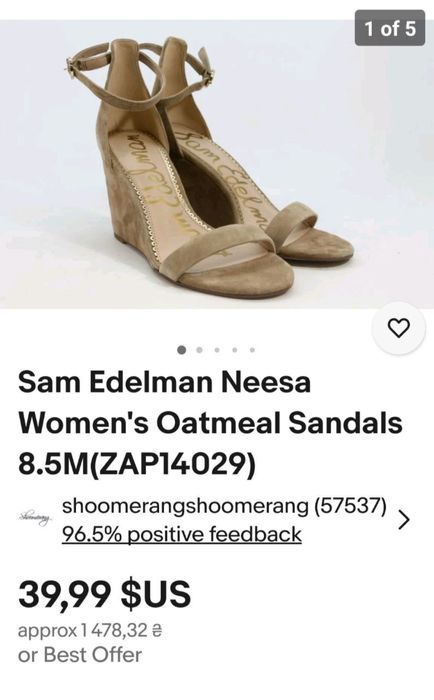Open shoomerangshoomerang seller profile name
Screen dimensions: 434x700
click(x=185, y=506)
